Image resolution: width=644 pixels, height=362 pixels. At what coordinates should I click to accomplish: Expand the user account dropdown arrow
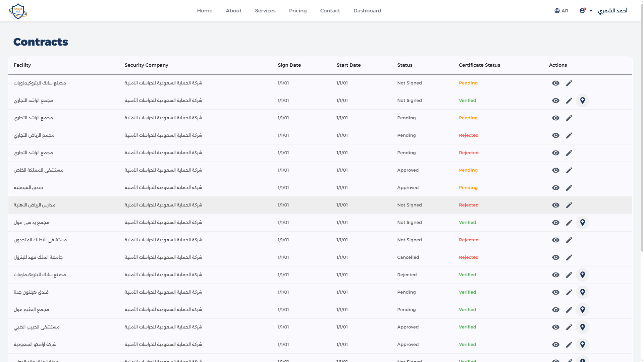tap(591, 11)
